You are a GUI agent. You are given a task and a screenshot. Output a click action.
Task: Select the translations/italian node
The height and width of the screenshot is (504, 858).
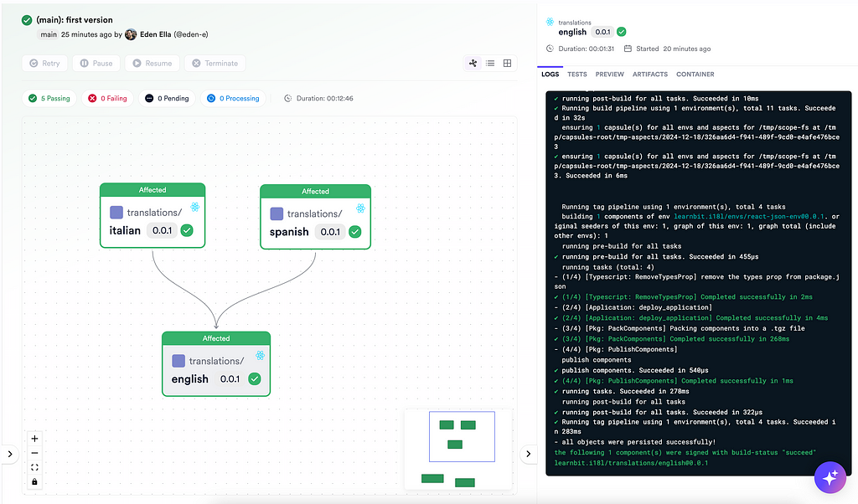[152, 215]
